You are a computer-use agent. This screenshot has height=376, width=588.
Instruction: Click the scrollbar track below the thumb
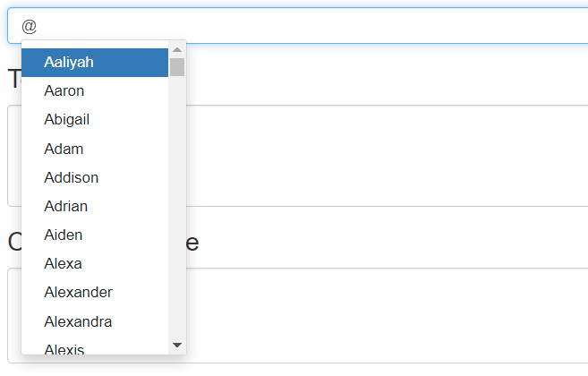click(177, 207)
